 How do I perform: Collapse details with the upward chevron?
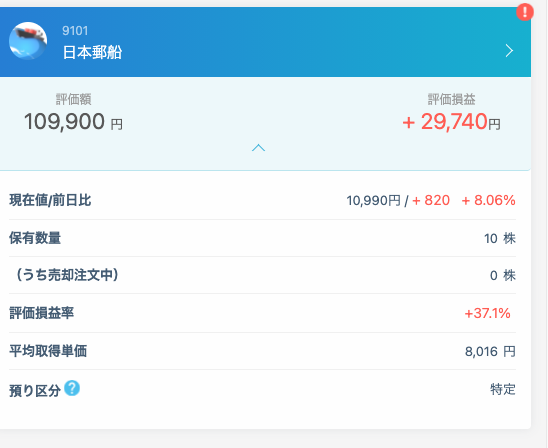pyautogui.click(x=258, y=148)
